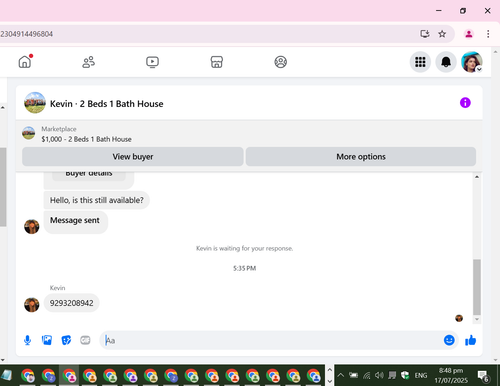
Task: Attach a photo with the image icon
Action: [47, 340]
